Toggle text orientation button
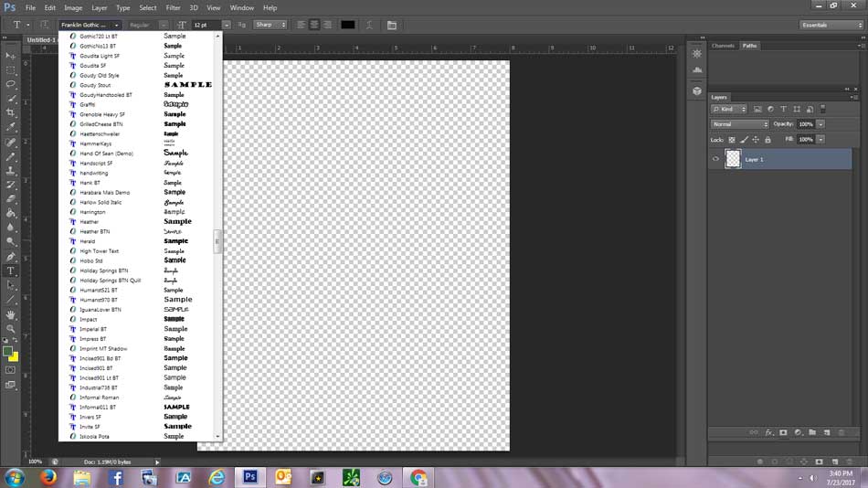Viewport: 868px width, 488px height. click(x=44, y=25)
